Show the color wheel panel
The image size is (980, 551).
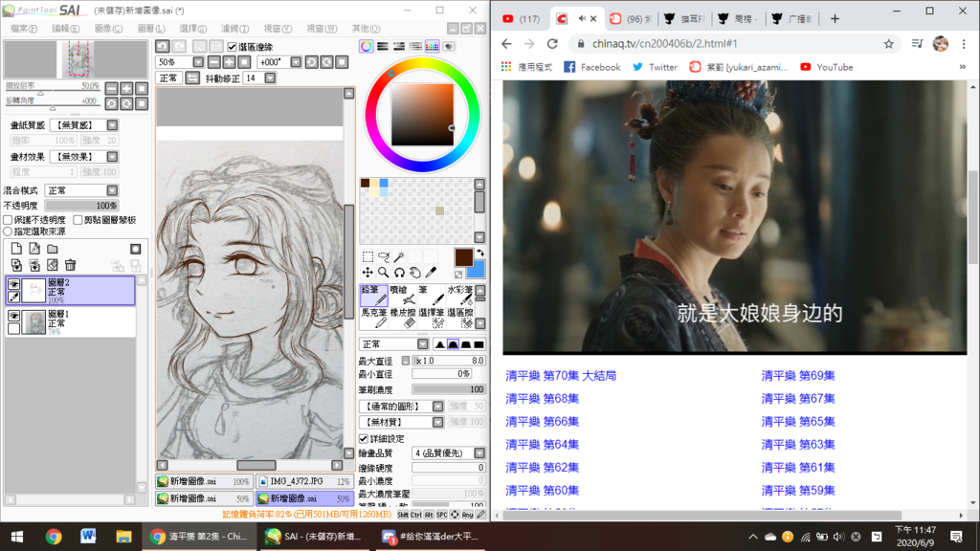point(367,46)
